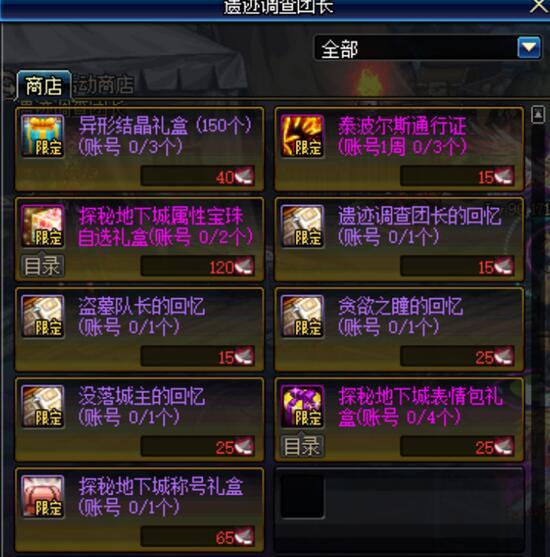Screen dimensions: 550x557
Task: Click the purple 表情包礼盒 gift icon
Action: pyautogui.click(x=302, y=407)
